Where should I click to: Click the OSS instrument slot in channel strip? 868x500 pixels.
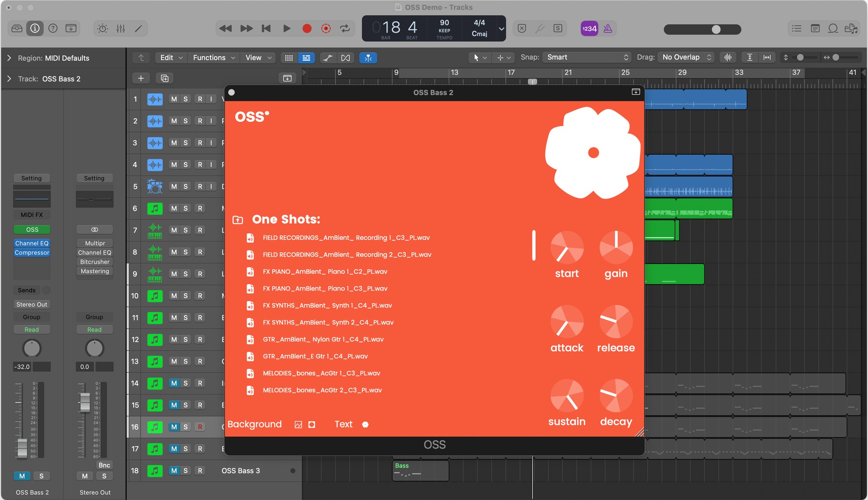point(32,229)
